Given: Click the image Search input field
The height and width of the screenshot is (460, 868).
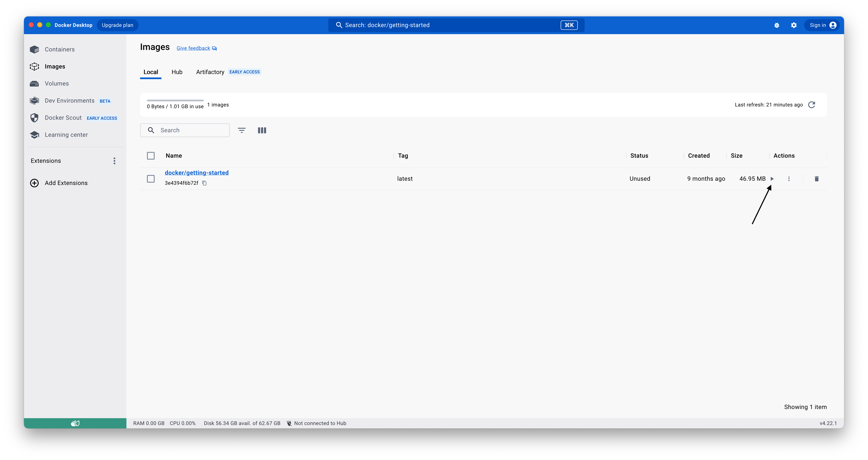Looking at the screenshot, I should point(185,130).
